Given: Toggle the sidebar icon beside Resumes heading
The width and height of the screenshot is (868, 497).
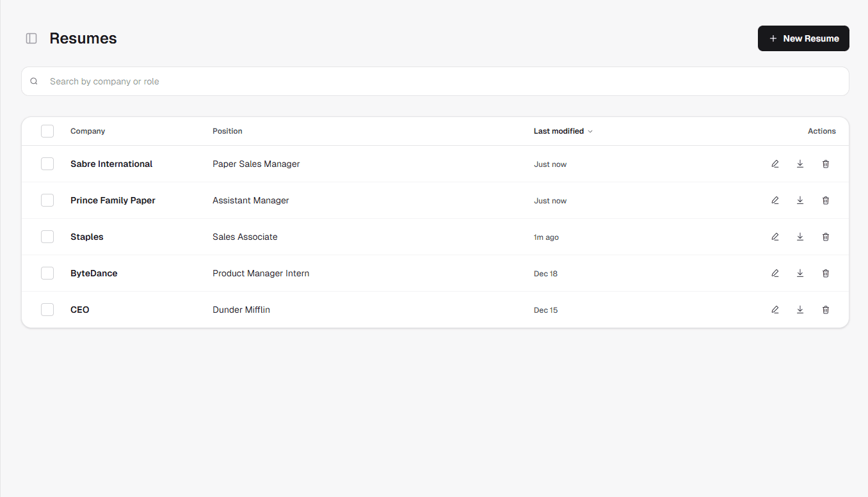Looking at the screenshot, I should coord(31,38).
